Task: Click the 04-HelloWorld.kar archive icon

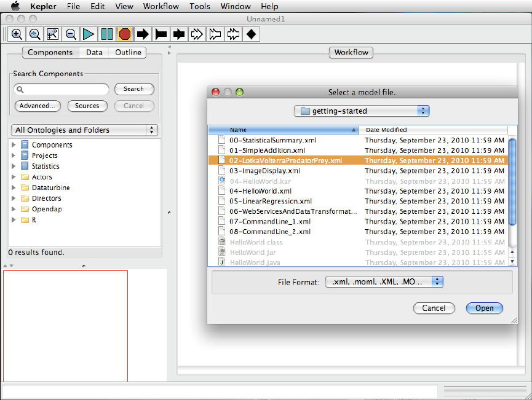Action: coord(221,181)
